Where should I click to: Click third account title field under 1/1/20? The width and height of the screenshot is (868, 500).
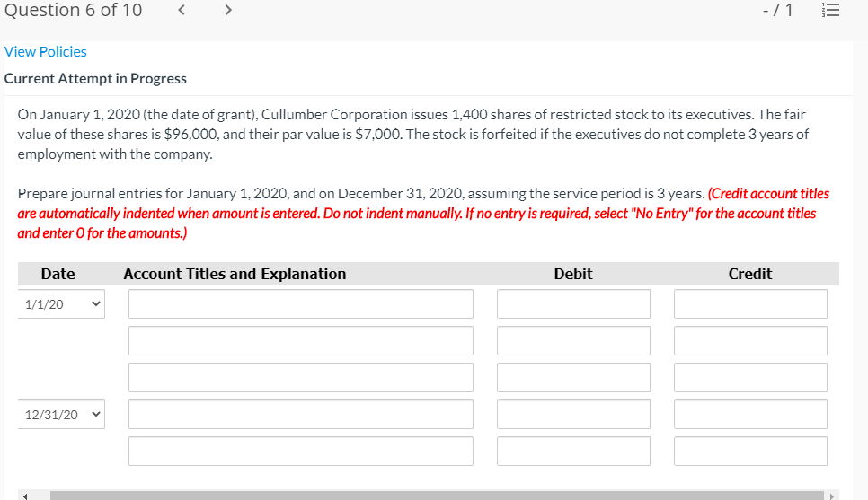click(301, 377)
